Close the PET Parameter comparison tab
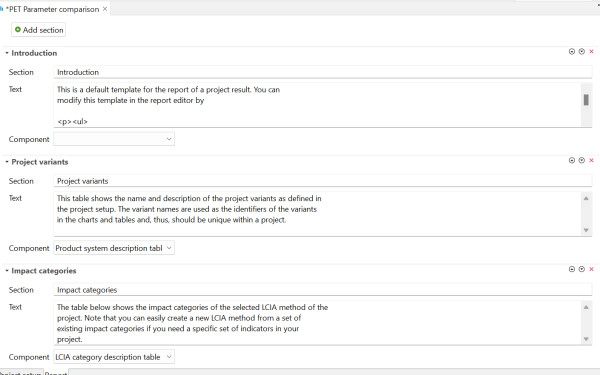600x375 pixels. click(105, 9)
